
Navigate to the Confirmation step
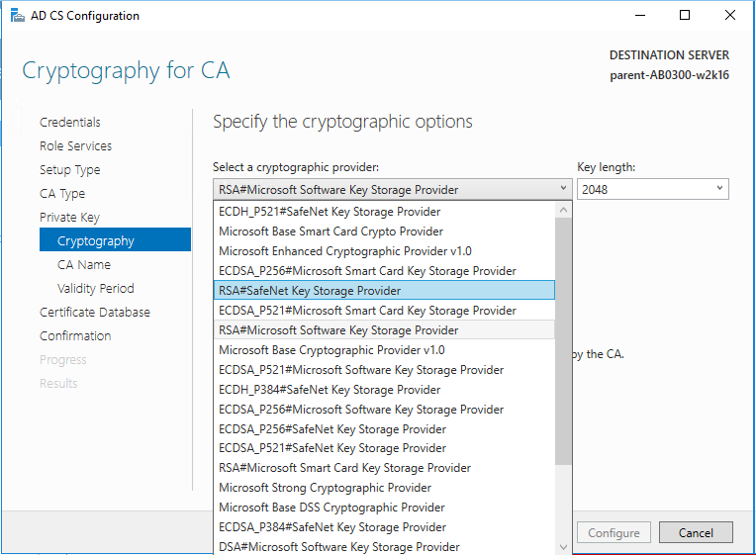click(x=75, y=335)
